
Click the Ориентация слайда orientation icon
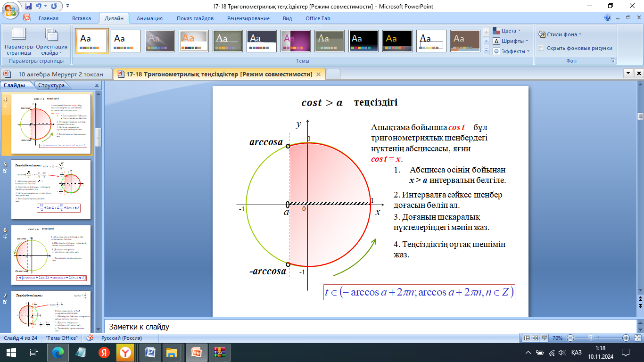click(51, 41)
